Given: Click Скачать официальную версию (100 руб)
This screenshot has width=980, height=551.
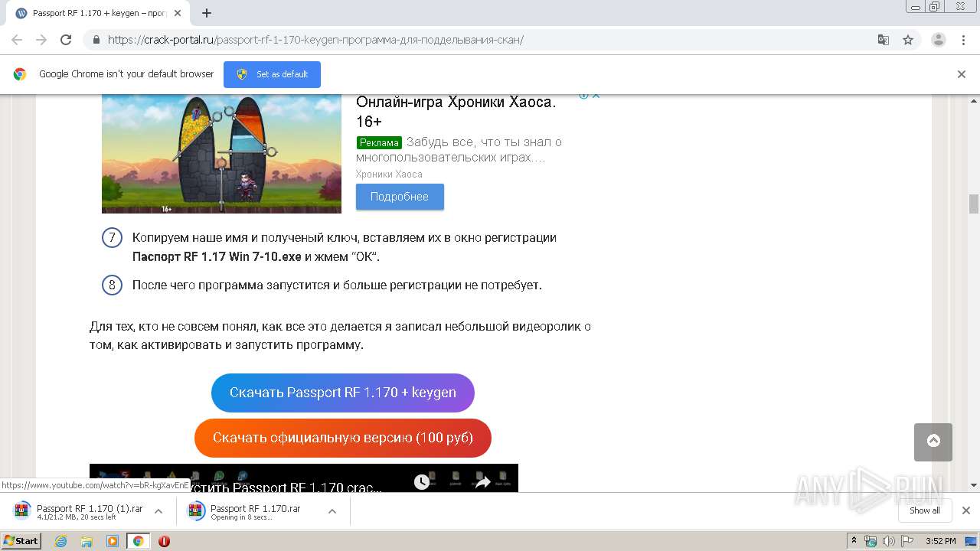Looking at the screenshot, I should click(x=343, y=438).
